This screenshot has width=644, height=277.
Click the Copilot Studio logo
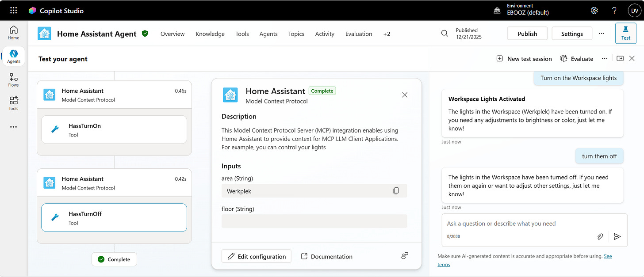tap(32, 11)
